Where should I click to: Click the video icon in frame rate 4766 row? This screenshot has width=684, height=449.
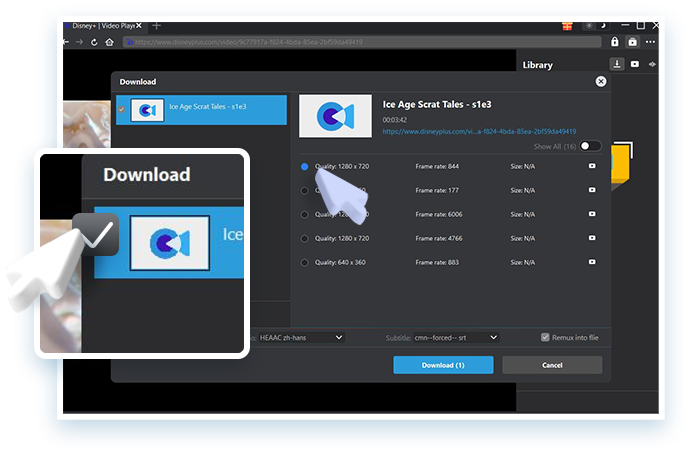pyautogui.click(x=592, y=238)
